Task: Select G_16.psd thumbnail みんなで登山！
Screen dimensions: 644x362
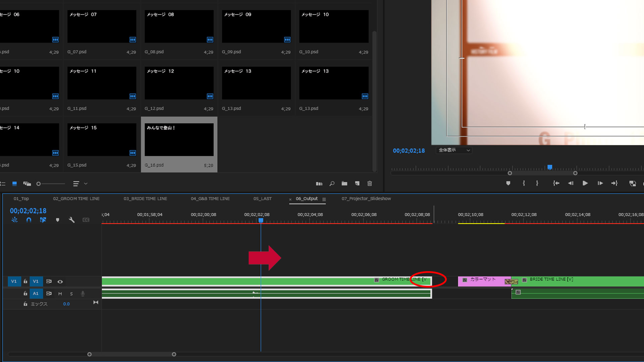Action: 179,139
